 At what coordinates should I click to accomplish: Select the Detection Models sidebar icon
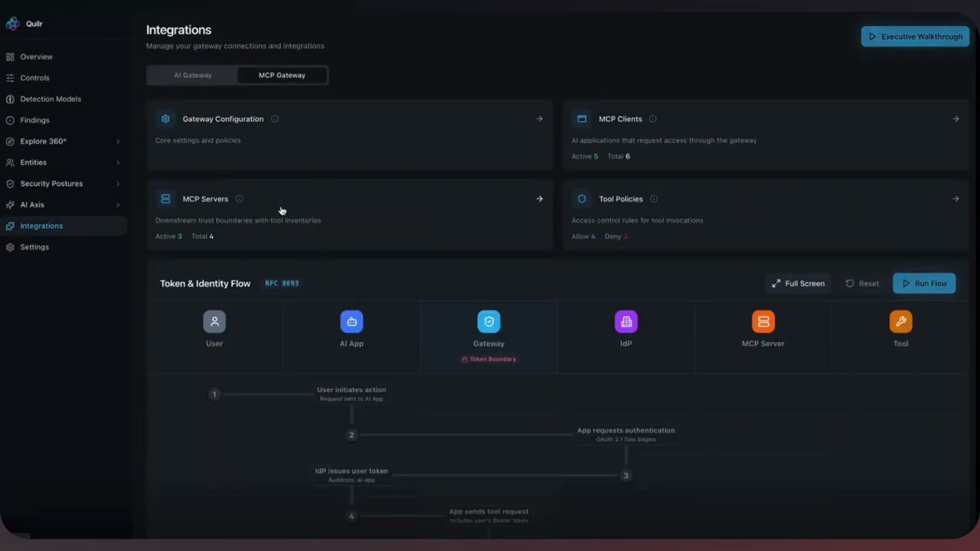coord(10,99)
